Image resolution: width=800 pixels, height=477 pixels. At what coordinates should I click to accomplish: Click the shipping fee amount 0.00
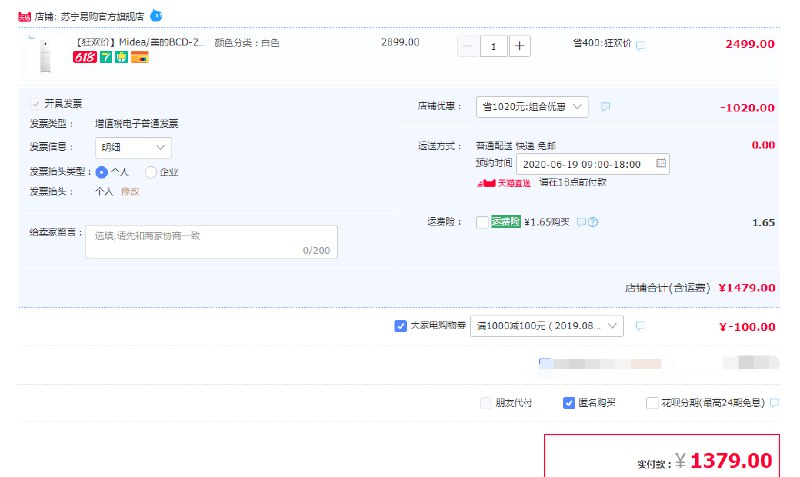[x=763, y=145]
